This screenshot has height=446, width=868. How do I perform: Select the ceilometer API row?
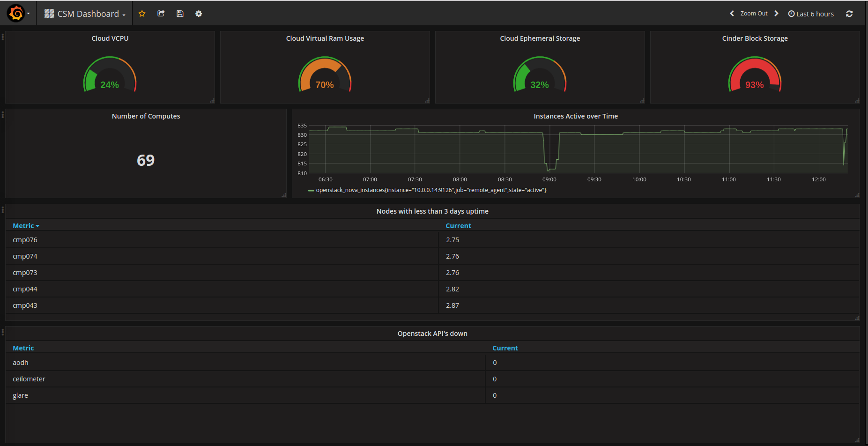click(x=432, y=379)
